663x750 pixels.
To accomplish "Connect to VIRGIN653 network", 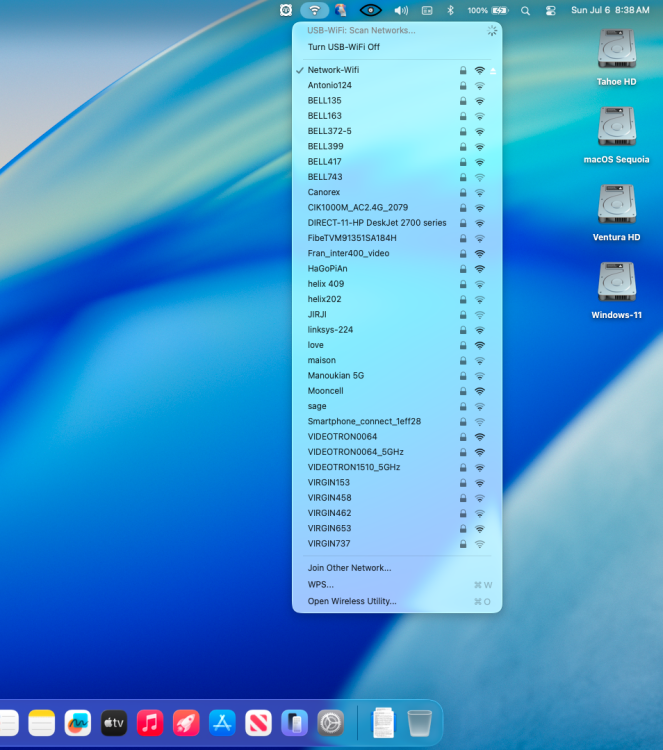I will click(x=397, y=529).
